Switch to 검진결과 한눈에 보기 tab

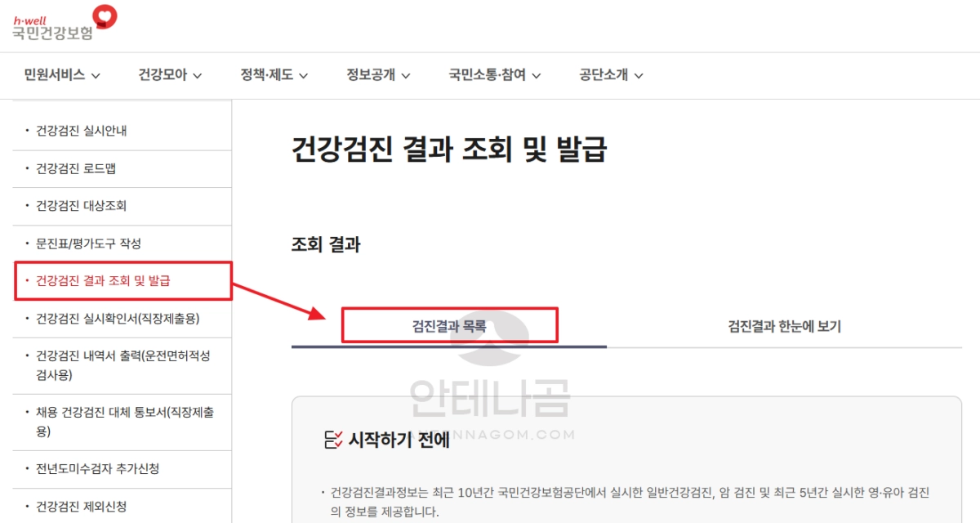pyautogui.click(x=785, y=326)
